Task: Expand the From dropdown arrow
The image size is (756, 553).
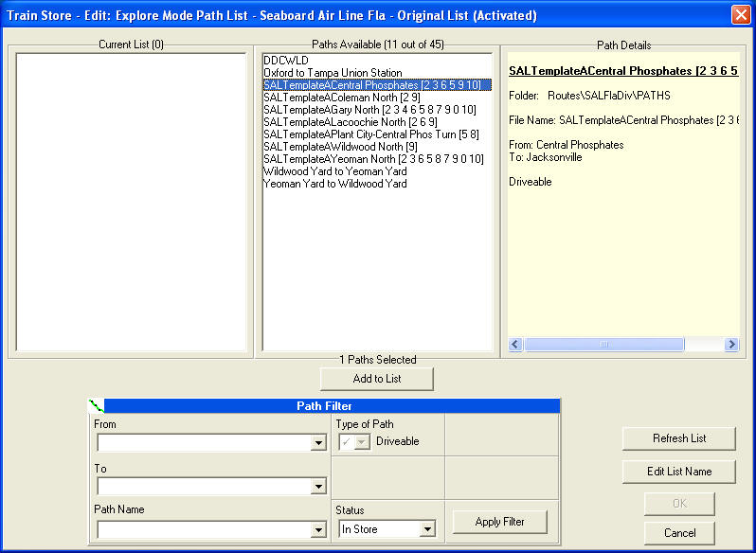Action: [318, 443]
